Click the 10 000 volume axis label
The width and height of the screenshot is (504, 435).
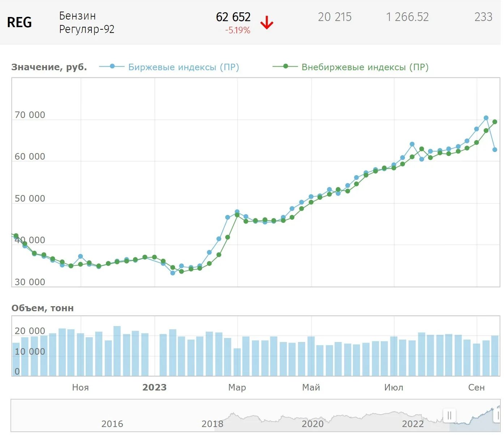pos(30,352)
